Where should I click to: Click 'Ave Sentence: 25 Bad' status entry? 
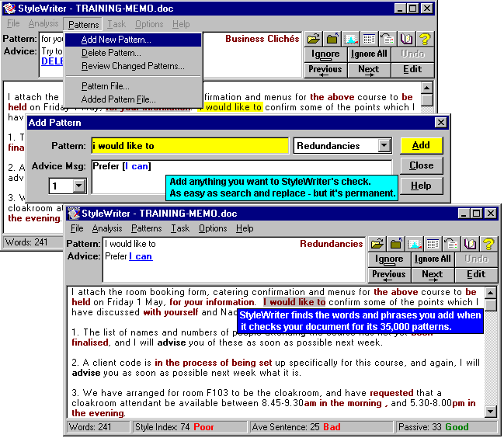coord(322,427)
